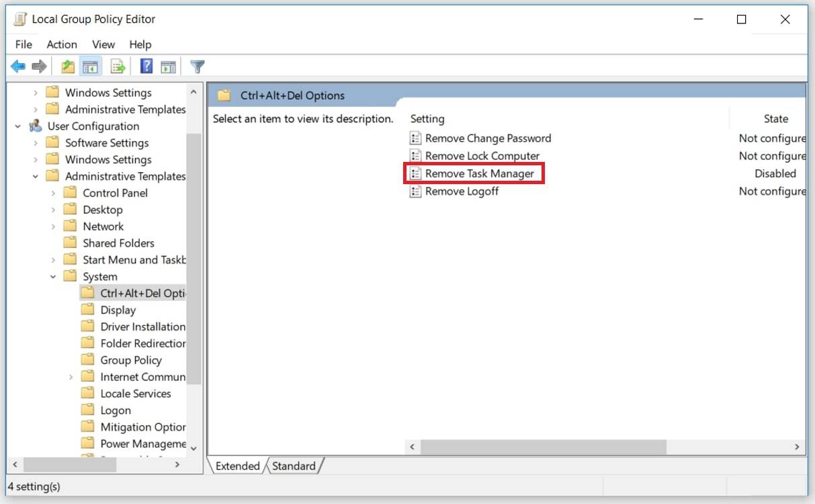Toggle the Show/Hide Console Tree icon
The width and height of the screenshot is (815, 504).
pyautogui.click(x=89, y=66)
